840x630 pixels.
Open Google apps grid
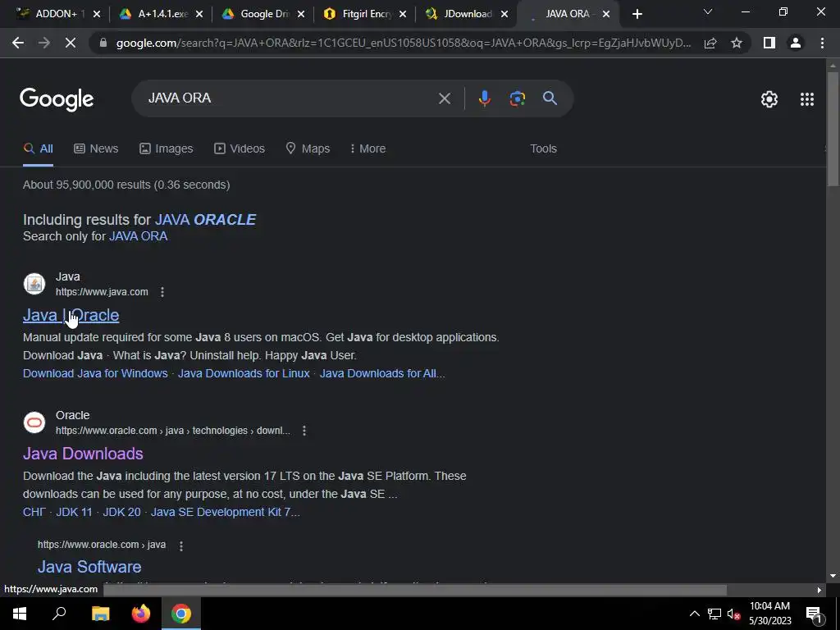point(807,99)
